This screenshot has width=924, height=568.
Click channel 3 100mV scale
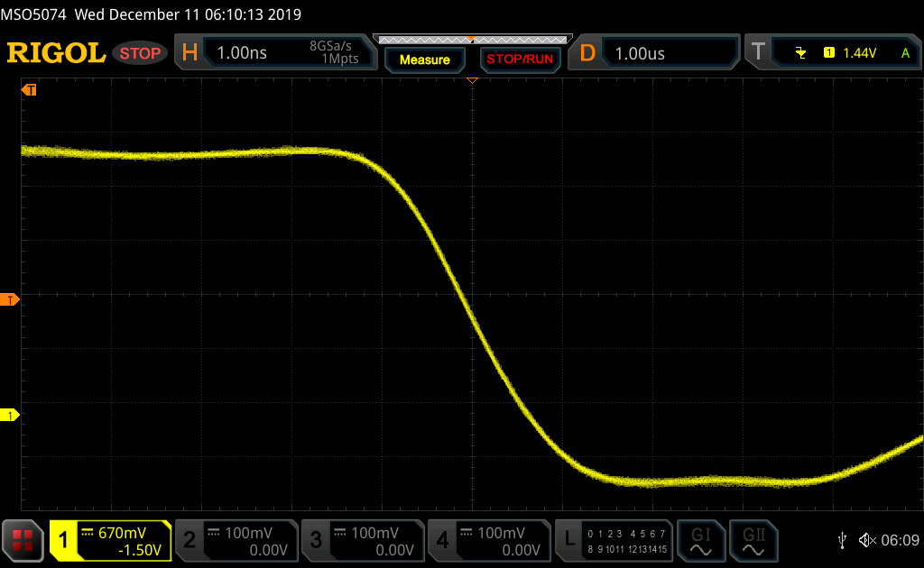tap(374, 533)
